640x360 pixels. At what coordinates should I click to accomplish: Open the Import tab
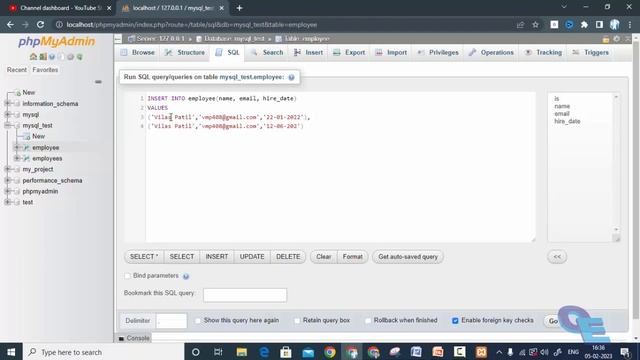pyautogui.click(x=391, y=53)
